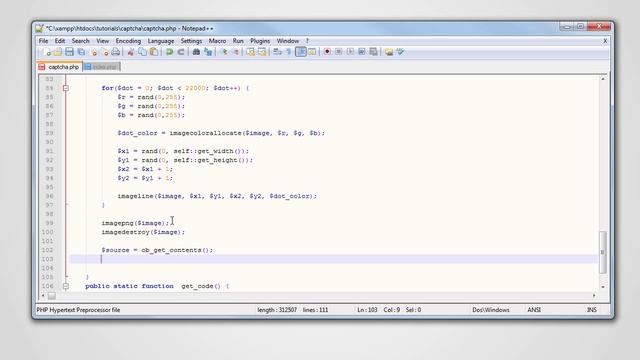Collapse the for loop fold at line 84

[x=66, y=88]
